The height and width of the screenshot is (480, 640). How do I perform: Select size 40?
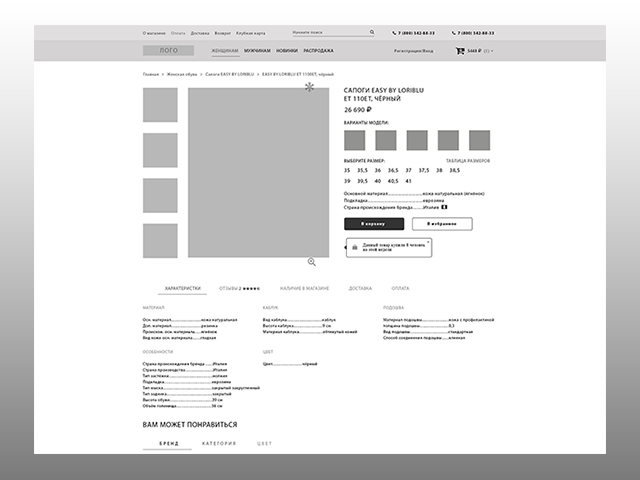(x=378, y=181)
